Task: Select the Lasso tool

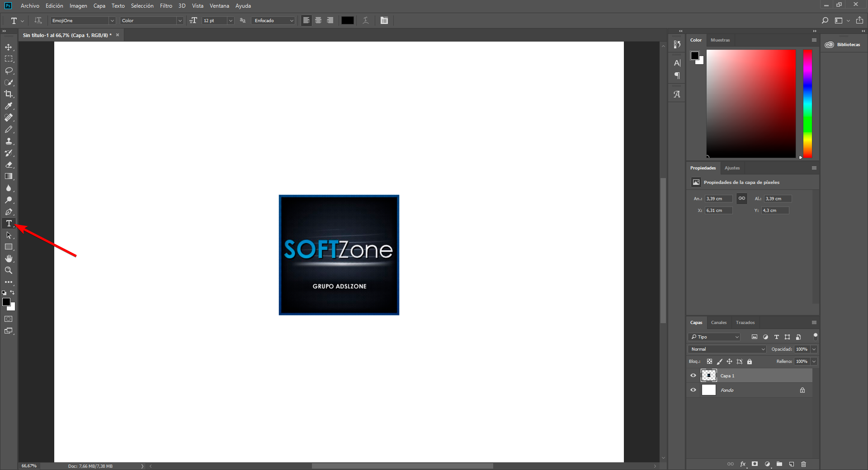Action: click(9, 71)
